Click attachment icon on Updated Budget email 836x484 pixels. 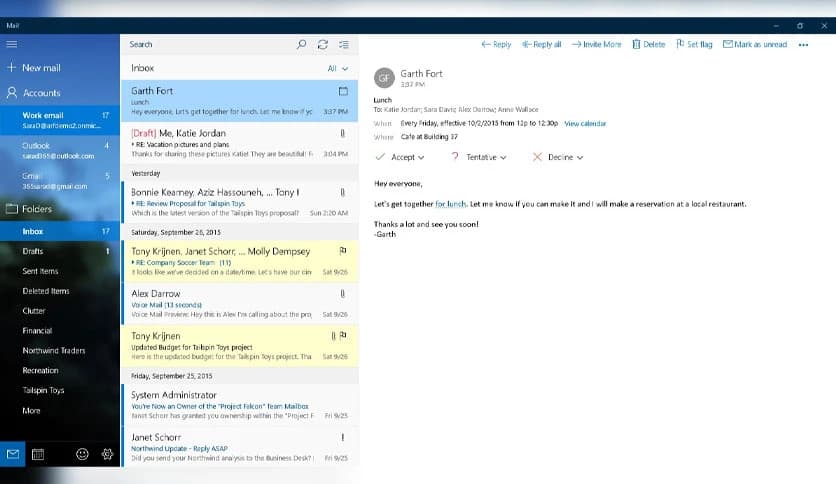coord(333,336)
